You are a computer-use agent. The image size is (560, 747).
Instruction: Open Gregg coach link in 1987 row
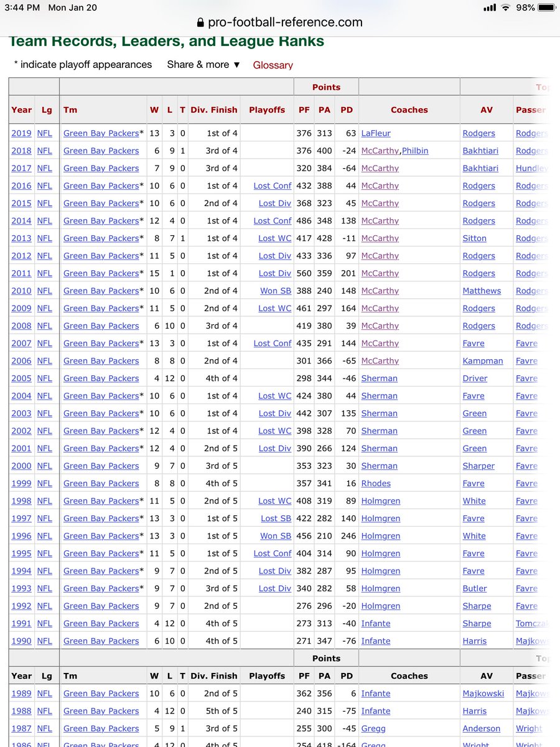pyautogui.click(x=374, y=728)
